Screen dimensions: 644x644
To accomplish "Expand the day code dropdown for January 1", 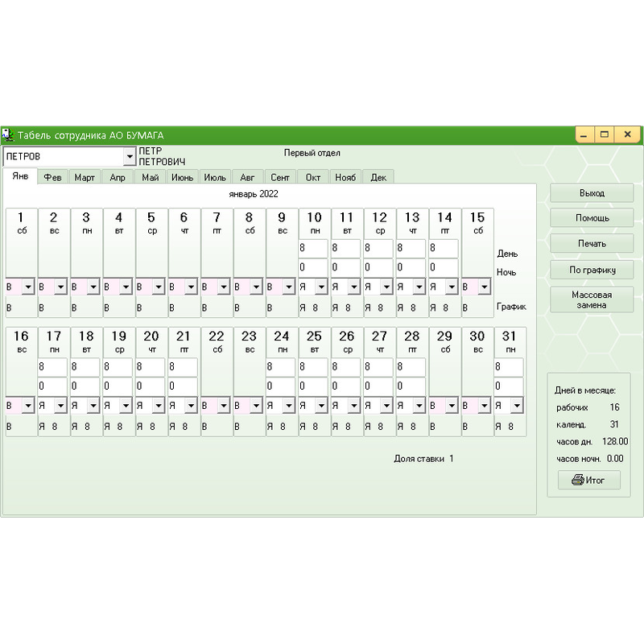I will click(29, 287).
